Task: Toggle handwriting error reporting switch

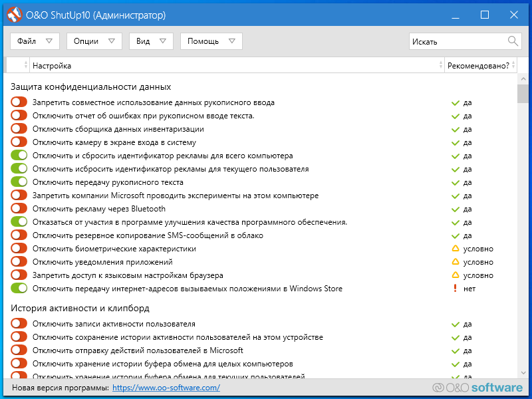Action: point(19,115)
